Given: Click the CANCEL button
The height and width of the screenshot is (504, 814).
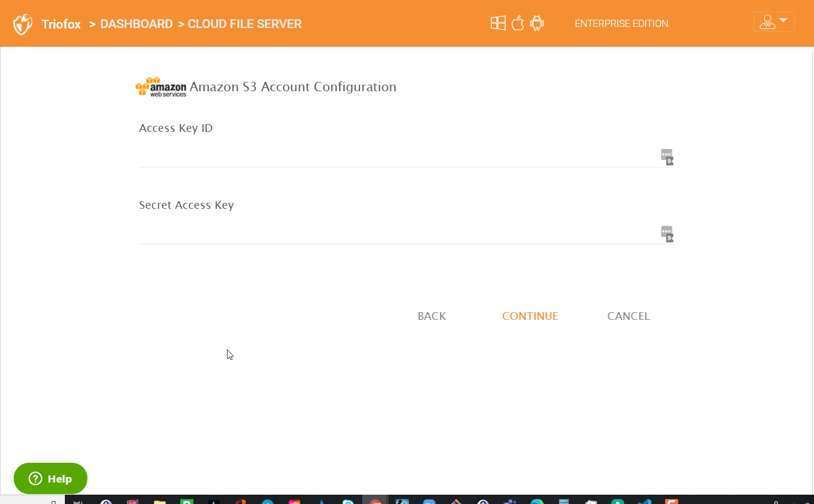Looking at the screenshot, I should tap(629, 316).
